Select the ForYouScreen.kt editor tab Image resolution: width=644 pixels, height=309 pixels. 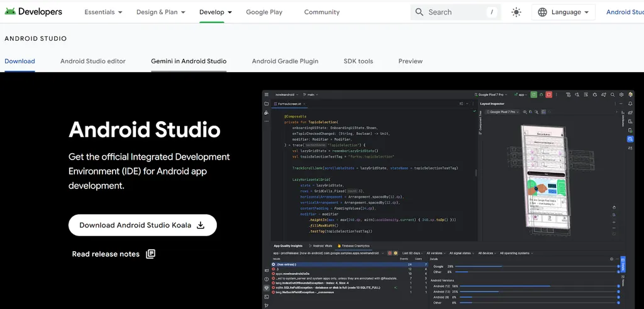[289, 104]
